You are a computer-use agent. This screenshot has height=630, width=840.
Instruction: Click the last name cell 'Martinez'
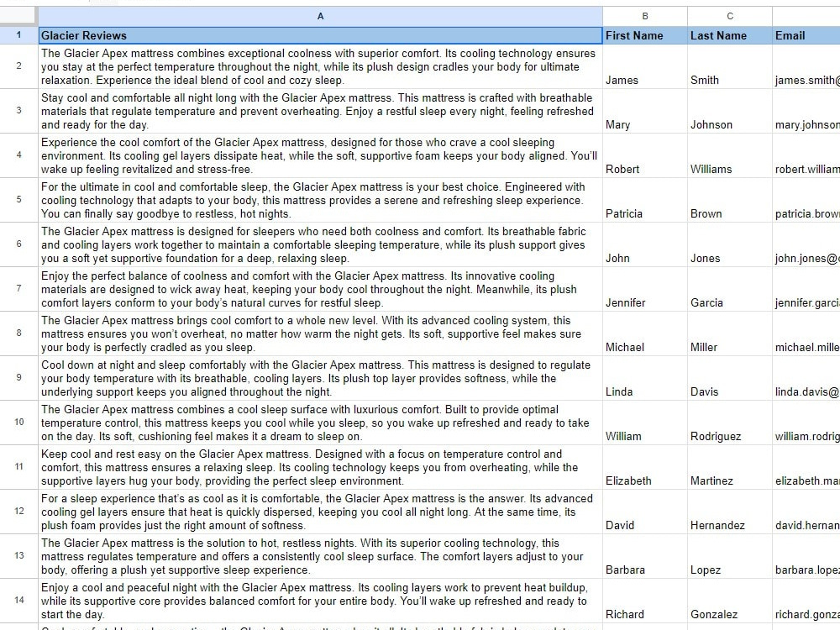tap(730, 466)
